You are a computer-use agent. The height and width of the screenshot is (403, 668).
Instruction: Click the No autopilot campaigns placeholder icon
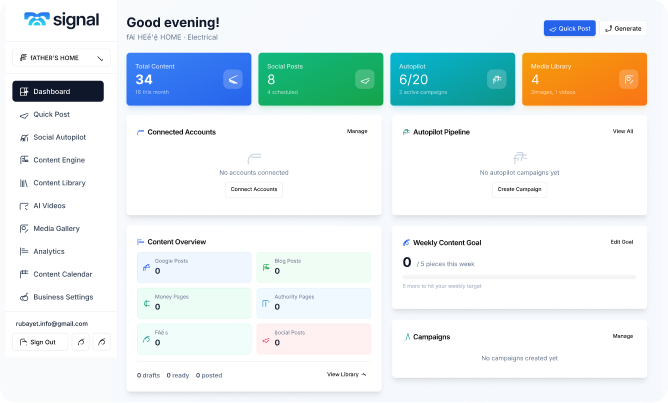click(520, 158)
